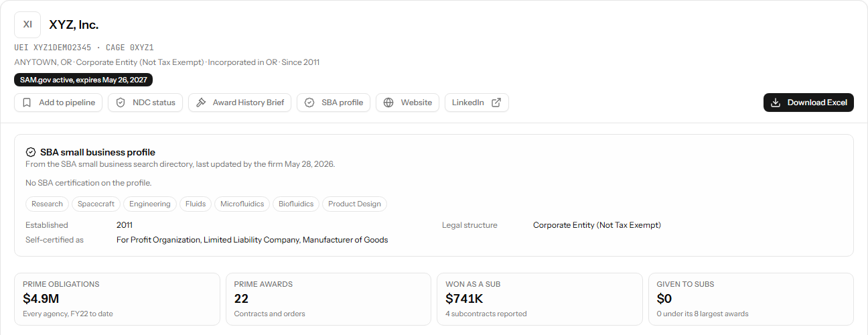Click the SBA small business profile heading
This screenshot has width=868, height=335.
coord(98,152)
